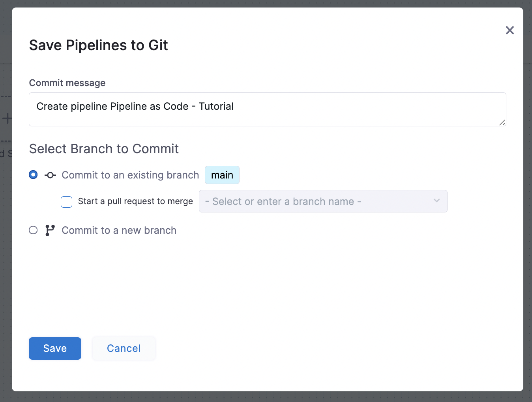This screenshot has height=402, width=532.
Task: Click the highlighted main branch badge
Action: pyautogui.click(x=222, y=175)
